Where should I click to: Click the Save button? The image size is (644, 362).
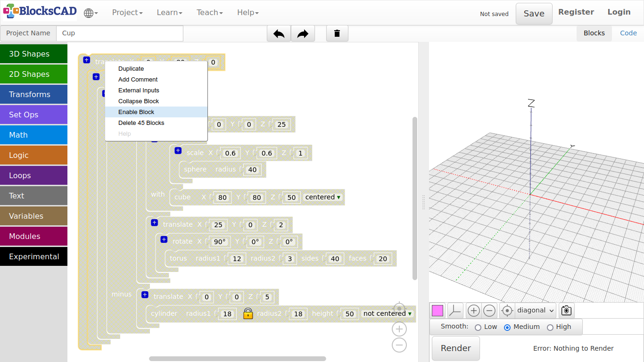(534, 14)
